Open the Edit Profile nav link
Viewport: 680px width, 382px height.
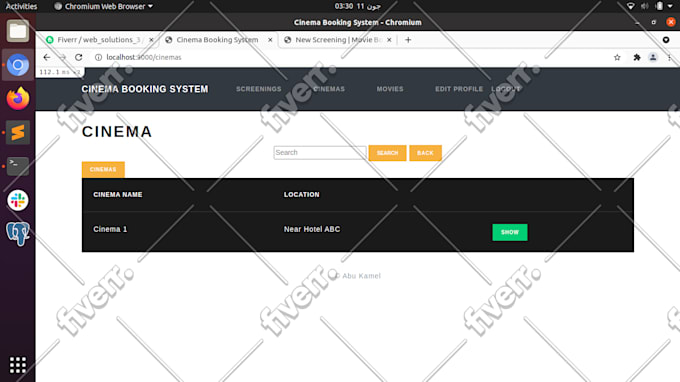point(459,89)
